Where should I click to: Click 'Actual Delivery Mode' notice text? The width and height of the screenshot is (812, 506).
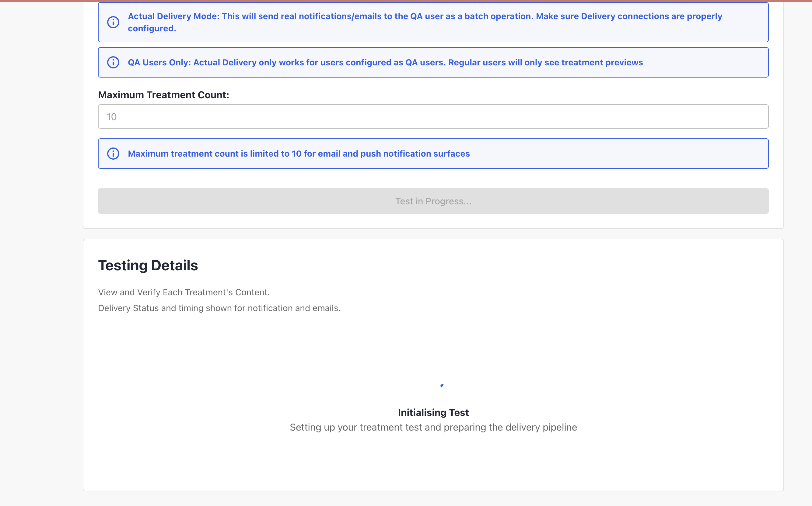pos(425,23)
